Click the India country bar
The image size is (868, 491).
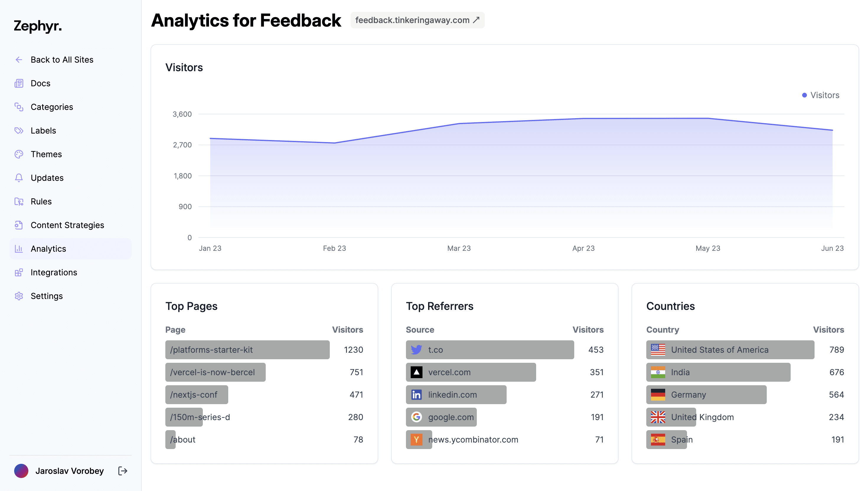718,372
